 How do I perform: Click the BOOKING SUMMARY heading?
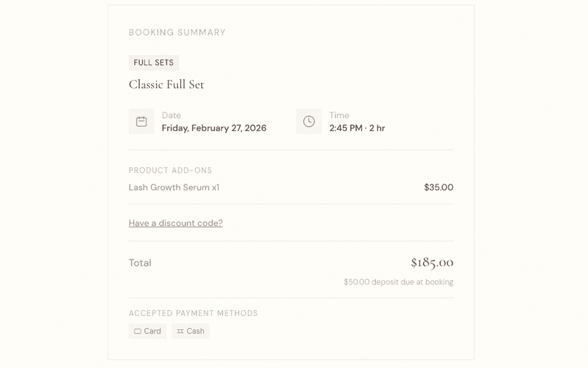point(177,32)
